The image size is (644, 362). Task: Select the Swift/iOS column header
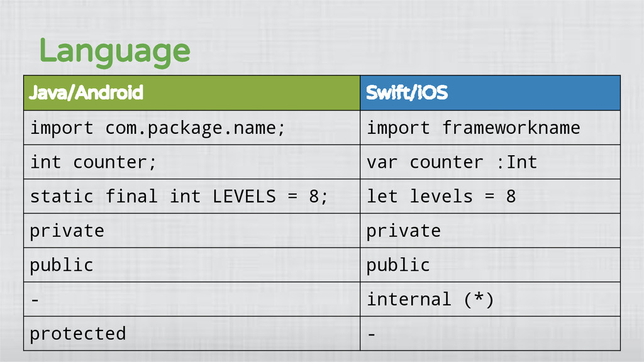point(490,93)
